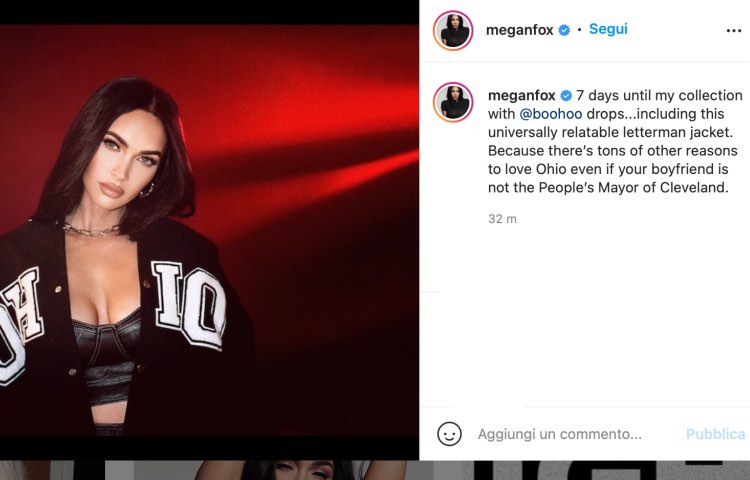Open the emoji picker smiley icon
The image size is (750, 480).
tap(449, 434)
